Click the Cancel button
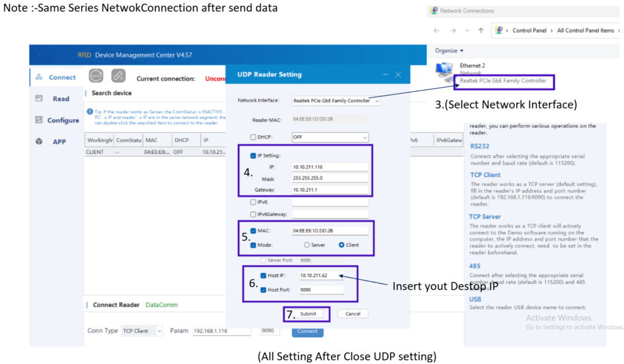Image resolution: width=624 pixels, height=364 pixels. pos(353,314)
